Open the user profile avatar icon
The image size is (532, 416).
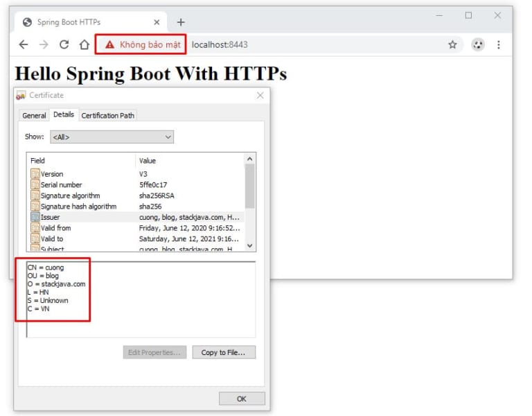(478, 44)
